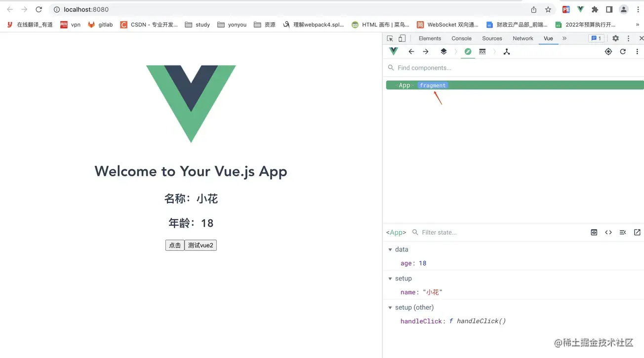Screen dimensions: 644x358
Task: Switch to the Network tab
Action: click(523, 38)
